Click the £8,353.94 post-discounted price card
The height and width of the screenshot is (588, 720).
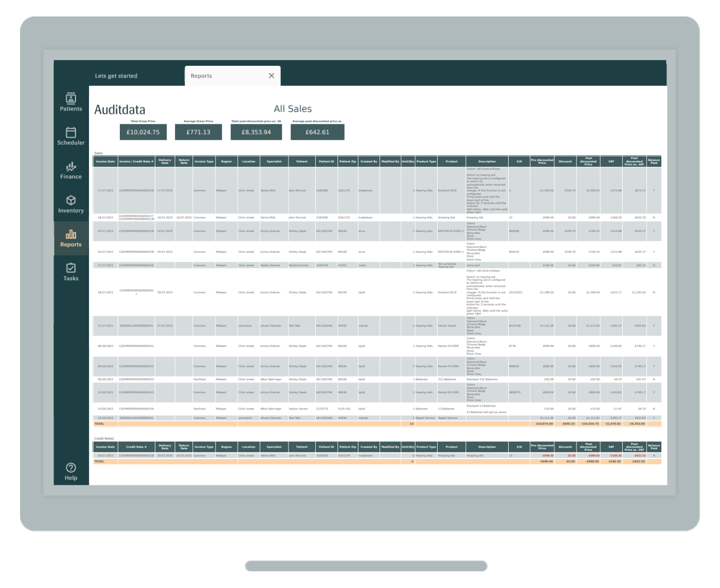click(x=256, y=132)
